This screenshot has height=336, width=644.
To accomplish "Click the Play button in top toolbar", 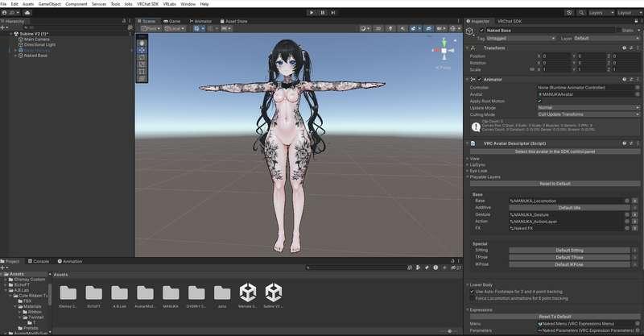I will tap(312, 13).
